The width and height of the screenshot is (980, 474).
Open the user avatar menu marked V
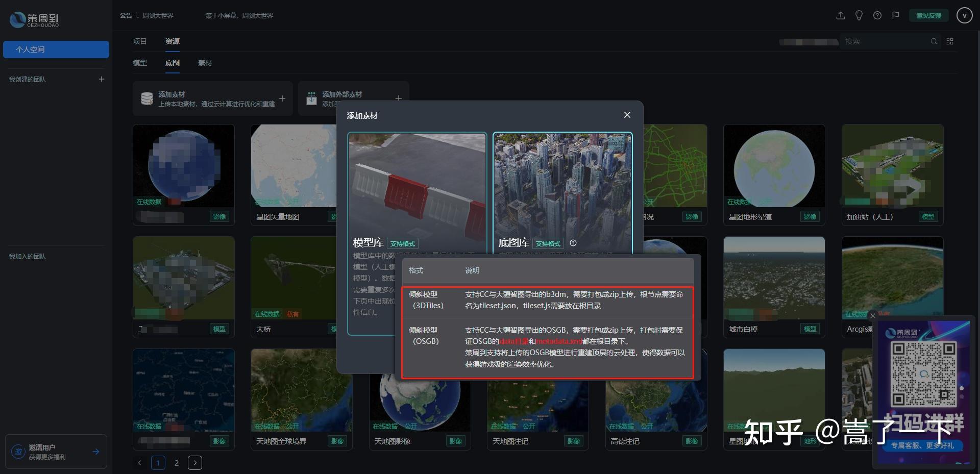tap(964, 15)
